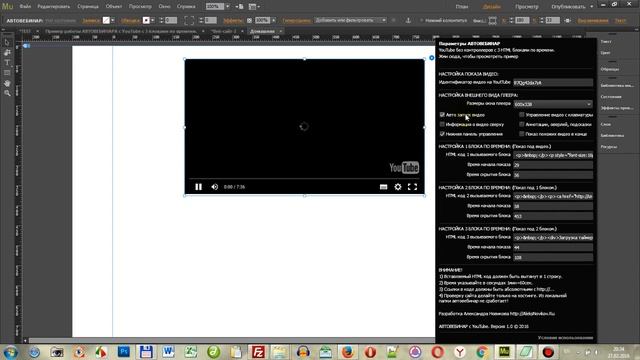Select the Selection arrow tool

pos(7,42)
